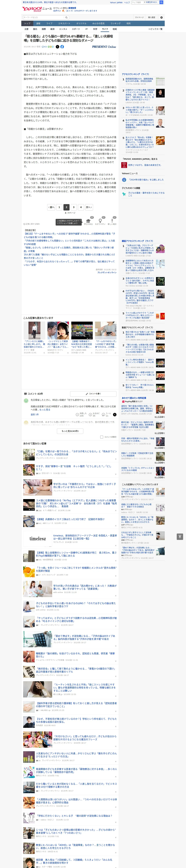Click the keyword search input field
This screenshot has width=186, height=868.
pos(44,17)
